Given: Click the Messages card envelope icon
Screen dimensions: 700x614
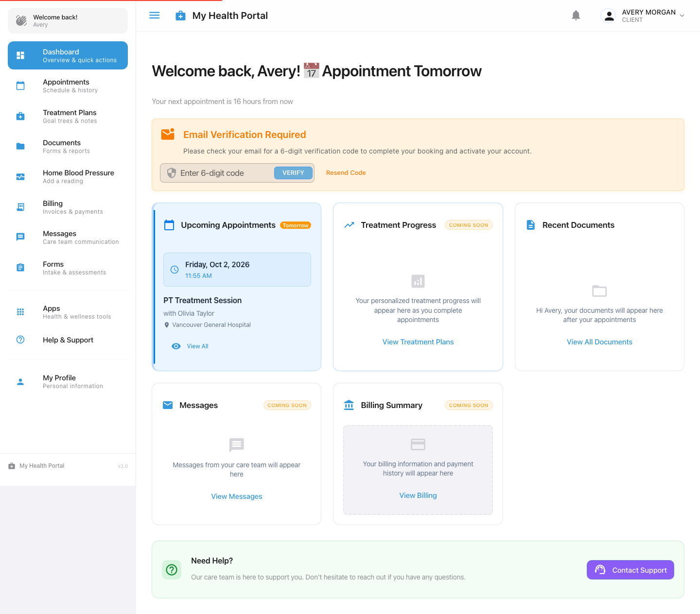Looking at the screenshot, I should [x=168, y=405].
